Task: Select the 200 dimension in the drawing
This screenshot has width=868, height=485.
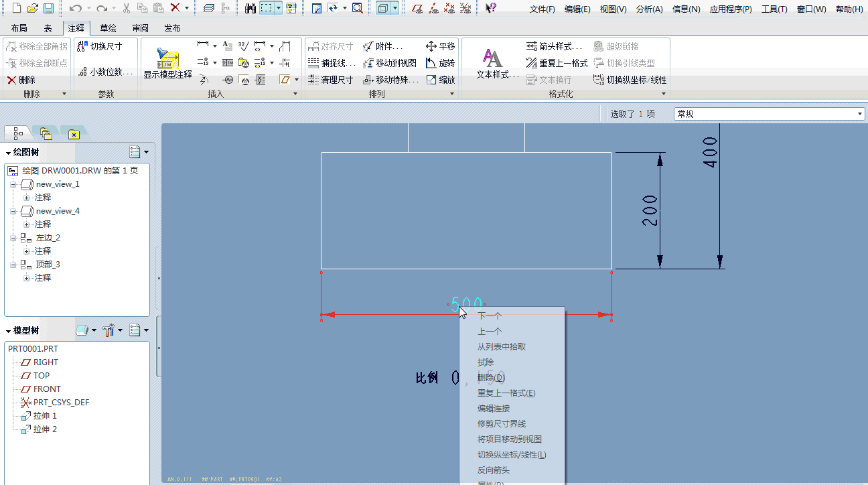Action: 650,210
